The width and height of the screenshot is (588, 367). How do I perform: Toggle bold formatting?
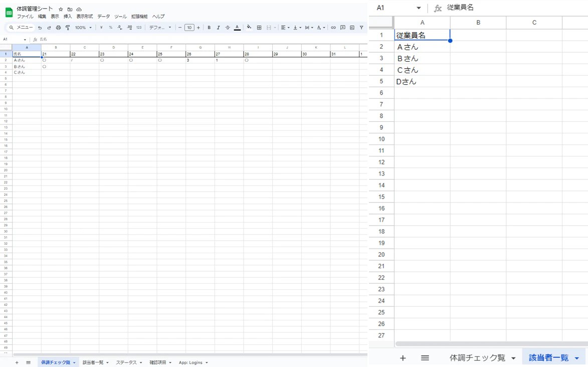click(209, 28)
